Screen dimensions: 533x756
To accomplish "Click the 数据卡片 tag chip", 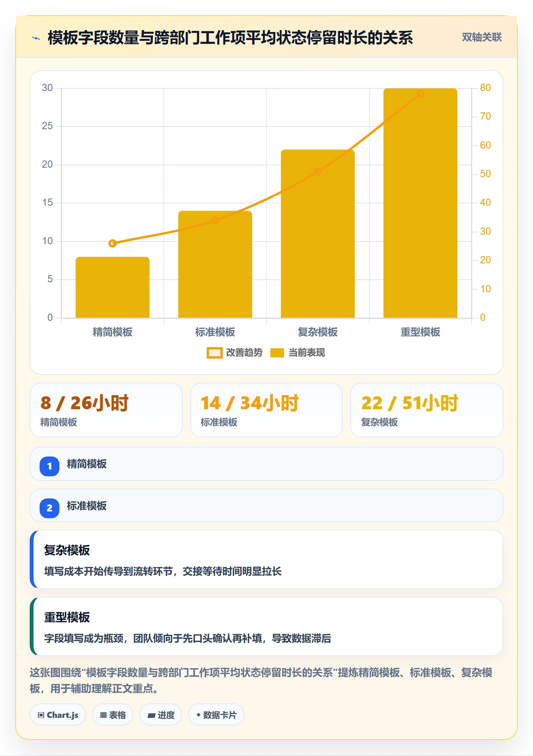I will [x=216, y=715].
